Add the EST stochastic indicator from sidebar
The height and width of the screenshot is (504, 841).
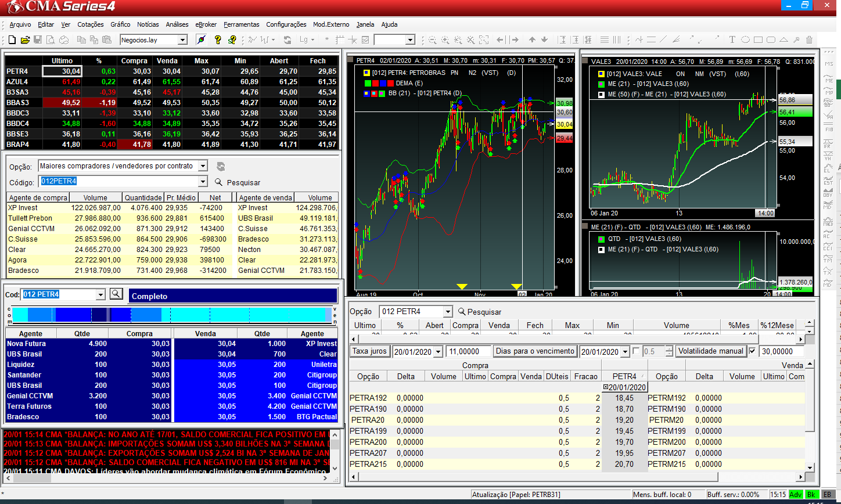coord(828,181)
